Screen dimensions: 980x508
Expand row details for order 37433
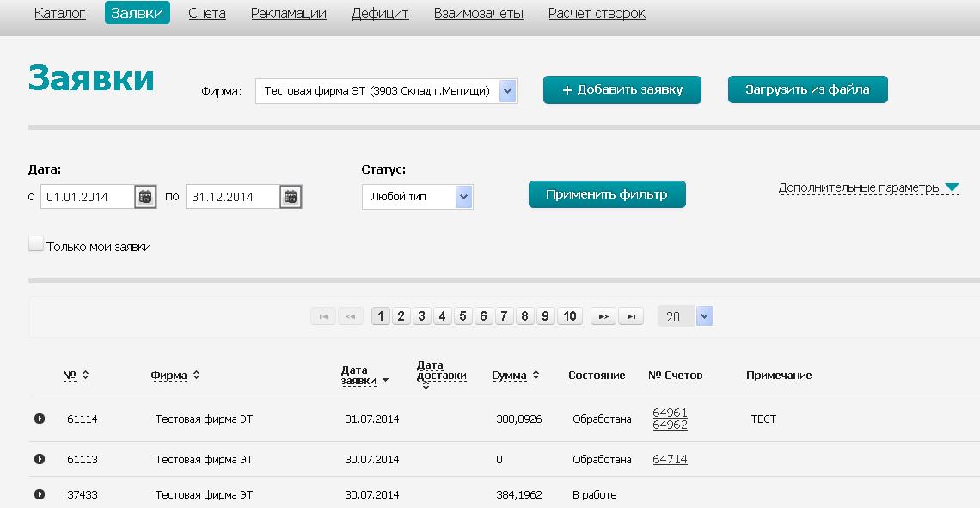tap(40, 494)
